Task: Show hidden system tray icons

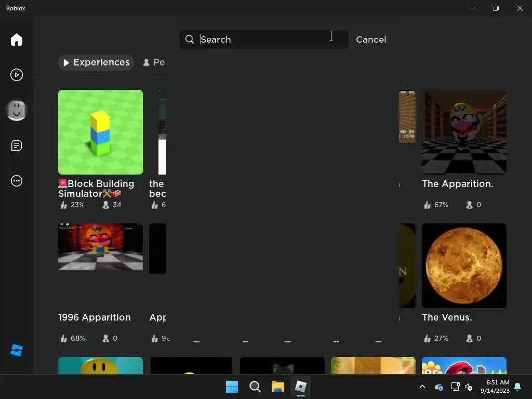Action: point(422,387)
